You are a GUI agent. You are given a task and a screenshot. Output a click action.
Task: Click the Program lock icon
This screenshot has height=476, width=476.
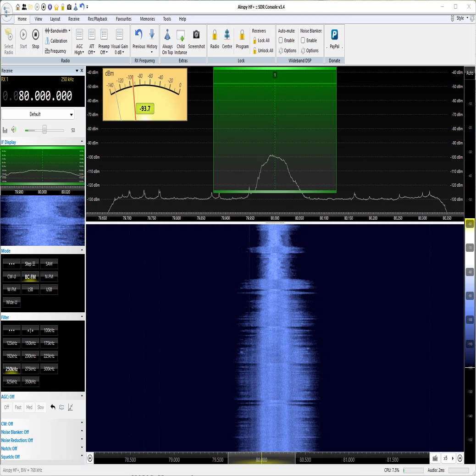(x=242, y=39)
